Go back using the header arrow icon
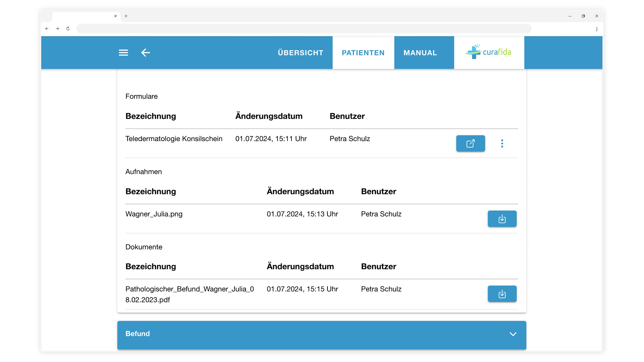 pyautogui.click(x=146, y=53)
